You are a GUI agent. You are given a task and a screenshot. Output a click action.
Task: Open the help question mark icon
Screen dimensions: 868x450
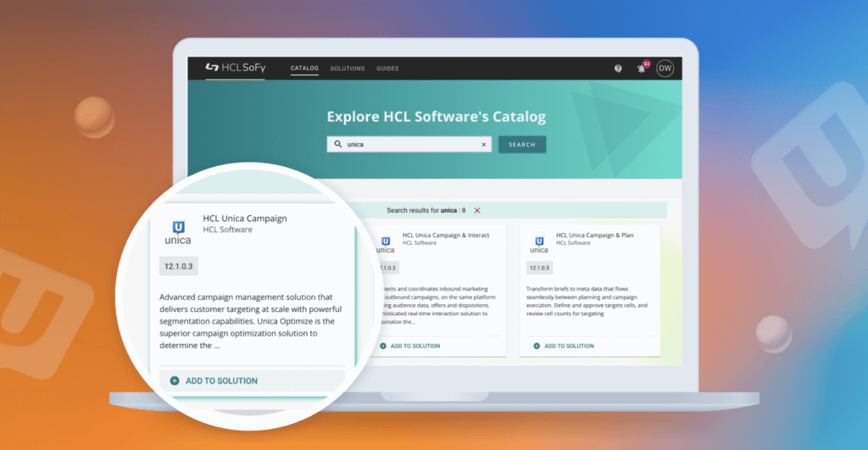click(x=618, y=69)
